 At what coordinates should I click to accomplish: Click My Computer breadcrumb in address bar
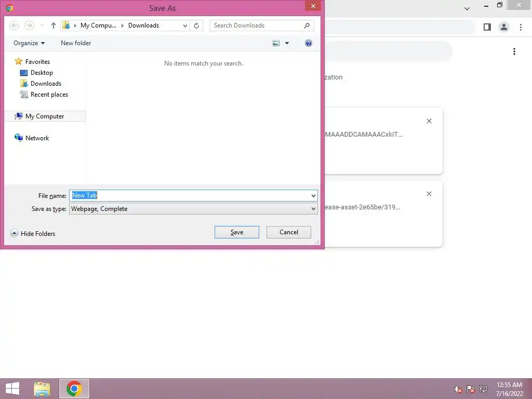[98, 25]
